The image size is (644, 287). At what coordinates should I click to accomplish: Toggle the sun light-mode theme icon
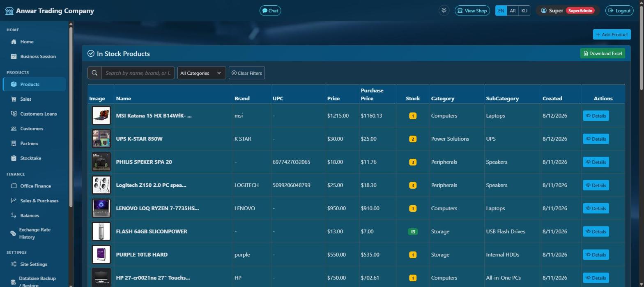(444, 11)
